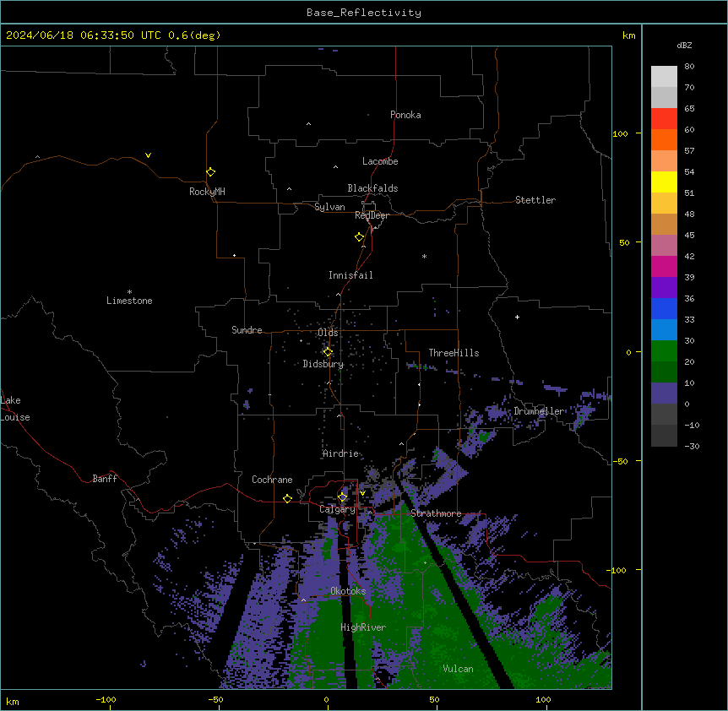Click the HighRiver label

click(363, 627)
